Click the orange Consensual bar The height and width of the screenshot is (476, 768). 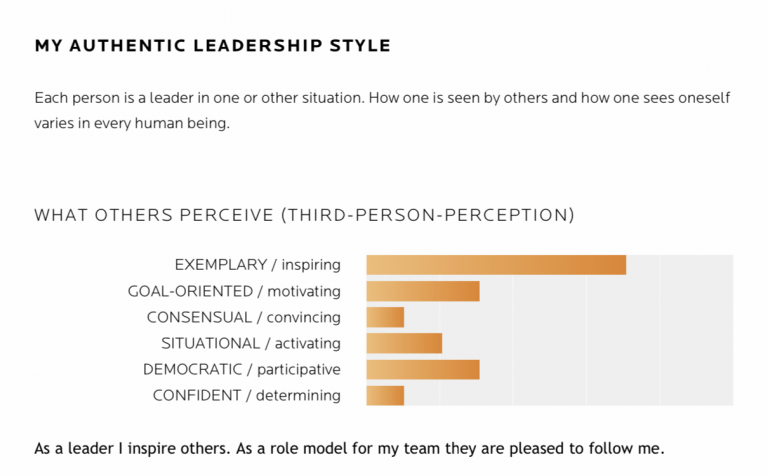tap(385, 317)
